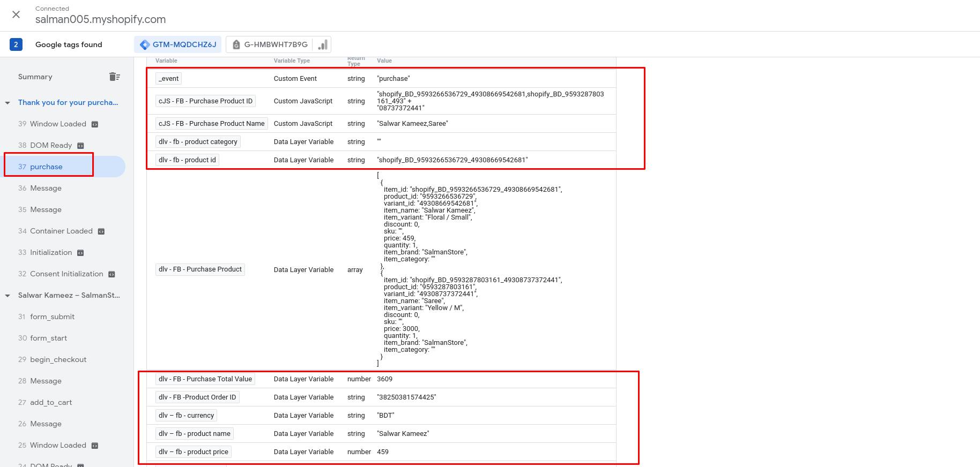Click the clear events trash icon

(114, 77)
